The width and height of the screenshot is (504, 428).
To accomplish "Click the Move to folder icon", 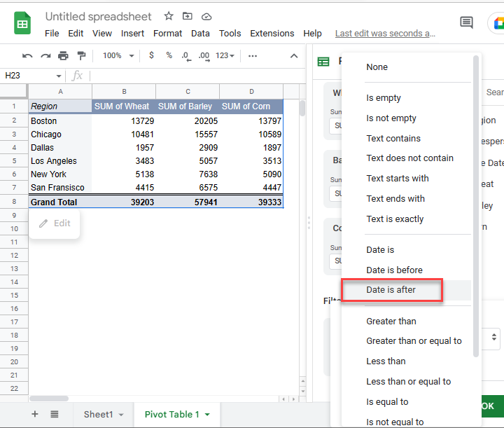I will 187,16.
